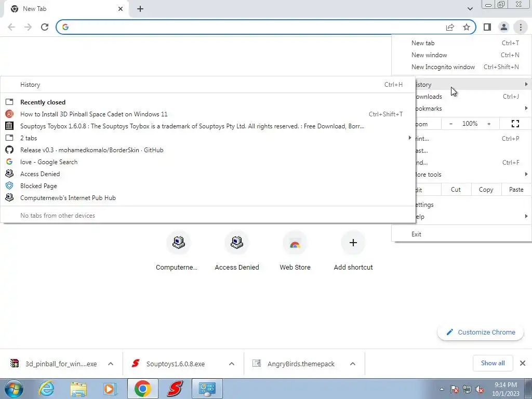The height and width of the screenshot is (399, 532).
Task: Expand options for Souptoys1.6.0.8.exe download
Action: pos(232,364)
